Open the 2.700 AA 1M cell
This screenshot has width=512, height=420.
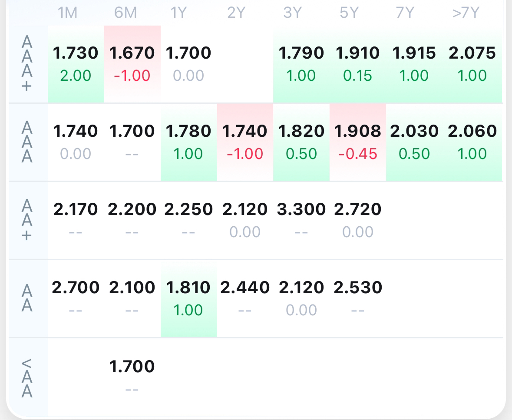pos(76,299)
